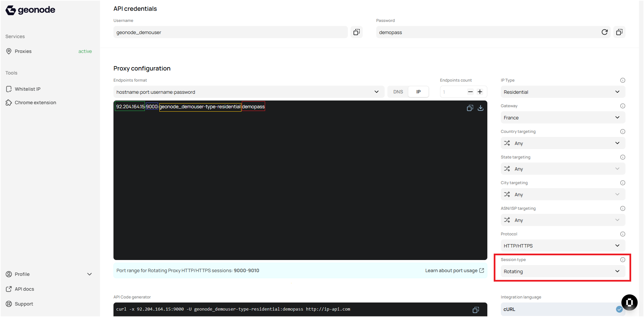This screenshot has height=317, width=644.
Task: Open the State targeting dropdown
Action: coord(563,169)
